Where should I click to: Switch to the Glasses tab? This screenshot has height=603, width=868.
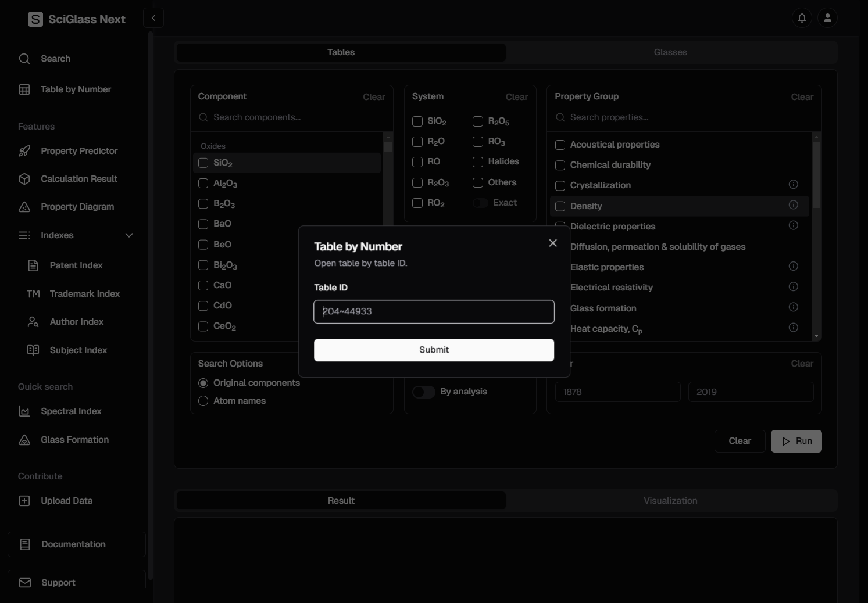pyautogui.click(x=670, y=52)
